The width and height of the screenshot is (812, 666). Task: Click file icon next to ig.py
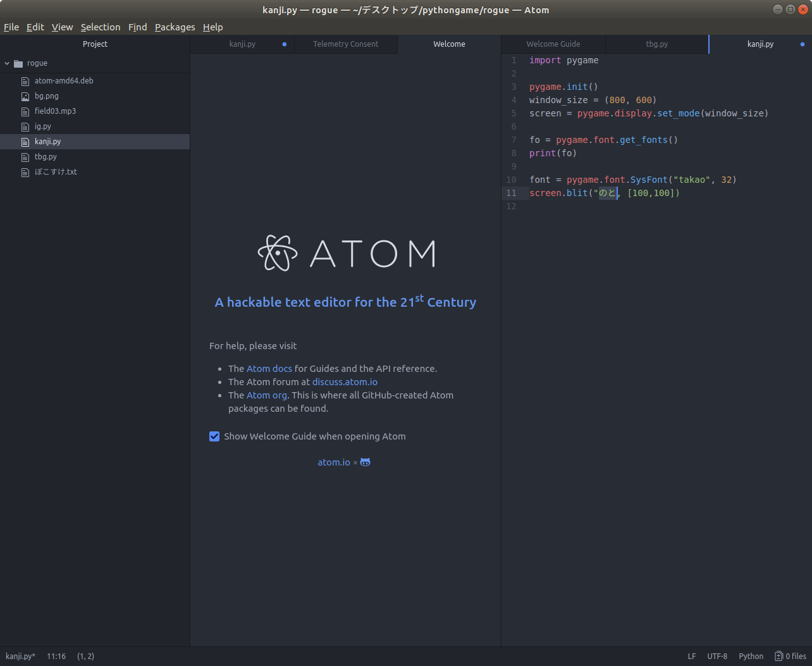pyautogui.click(x=25, y=126)
